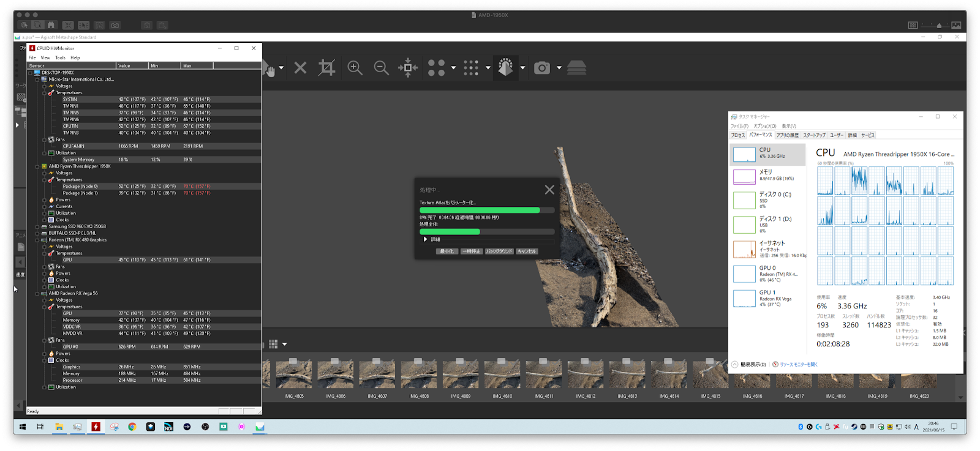
Task: Collapse the AMD Radeon RX Vega 56 node
Action: (x=37, y=294)
